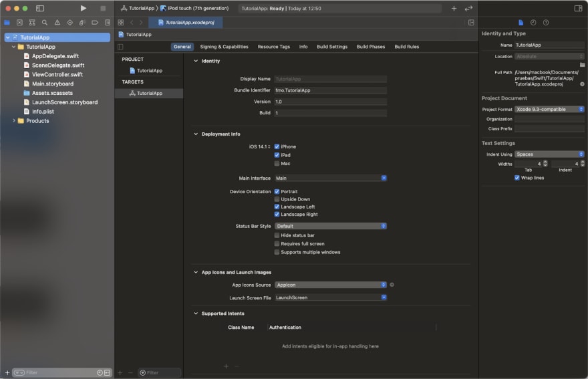The width and height of the screenshot is (588, 379).
Task: Open the debug navigator
Action: point(82,23)
